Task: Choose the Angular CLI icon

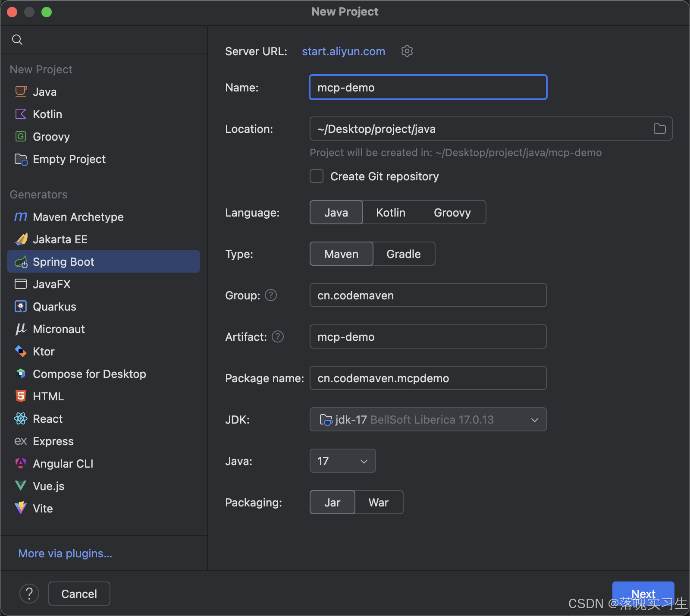Action: [21, 463]
